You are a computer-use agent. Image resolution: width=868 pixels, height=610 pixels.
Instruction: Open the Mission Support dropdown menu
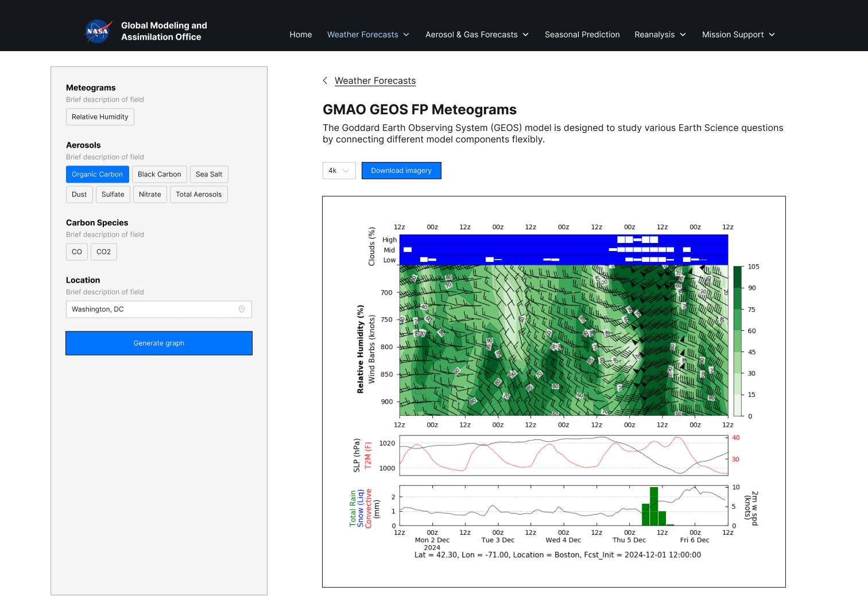point(738,35)
